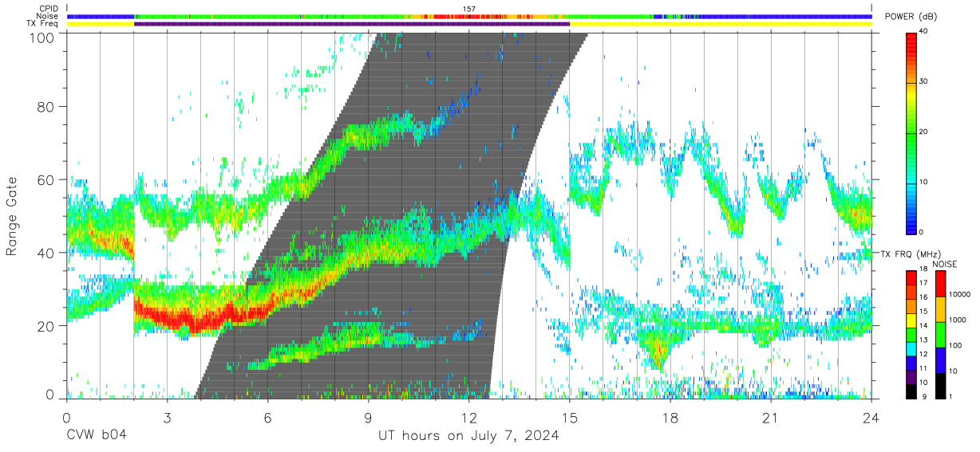This screenshot has width=980, height=452.
Task: Click the x-axis tick label '21'
Action: 770,418
